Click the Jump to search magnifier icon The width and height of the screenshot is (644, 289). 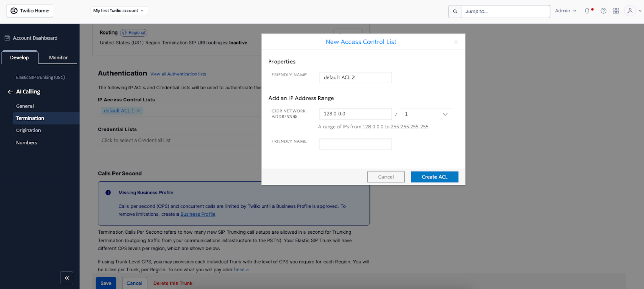(x=455, y=11)
